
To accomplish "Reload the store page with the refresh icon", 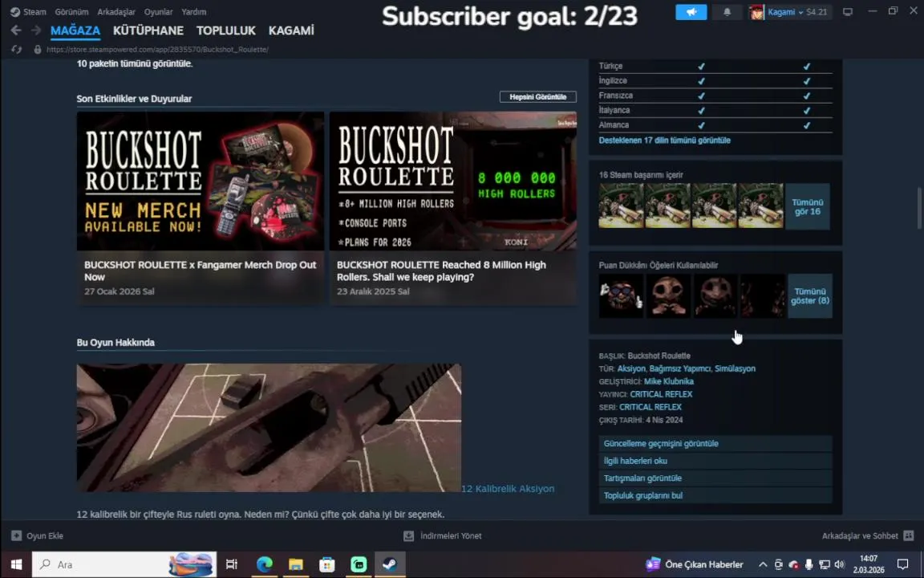I will pos(17,50).
